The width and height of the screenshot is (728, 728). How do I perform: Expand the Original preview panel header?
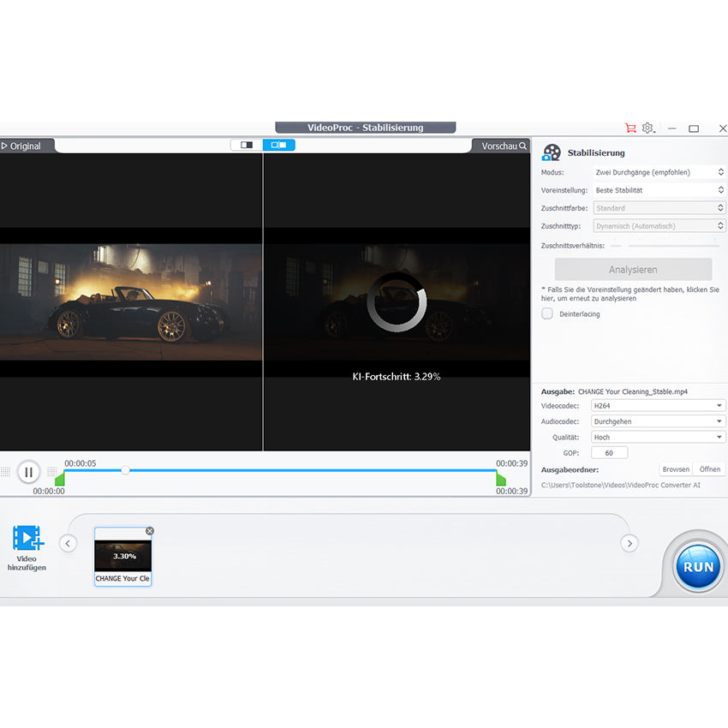5,146
